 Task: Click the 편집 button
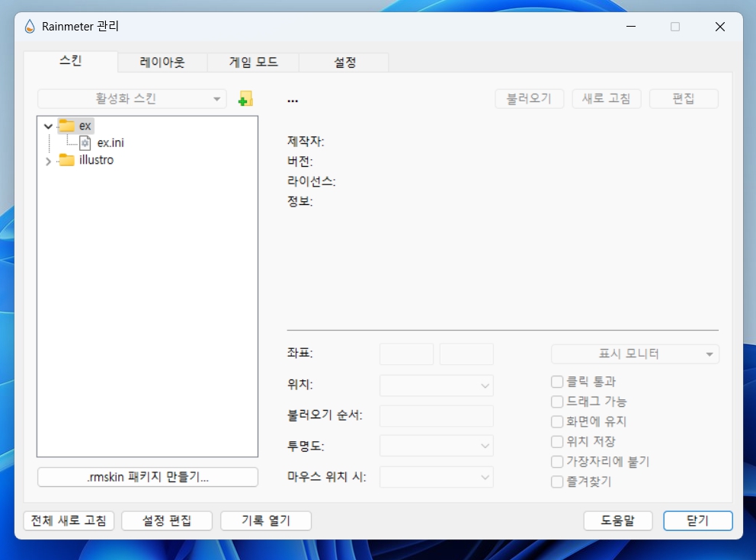point(684,99)
